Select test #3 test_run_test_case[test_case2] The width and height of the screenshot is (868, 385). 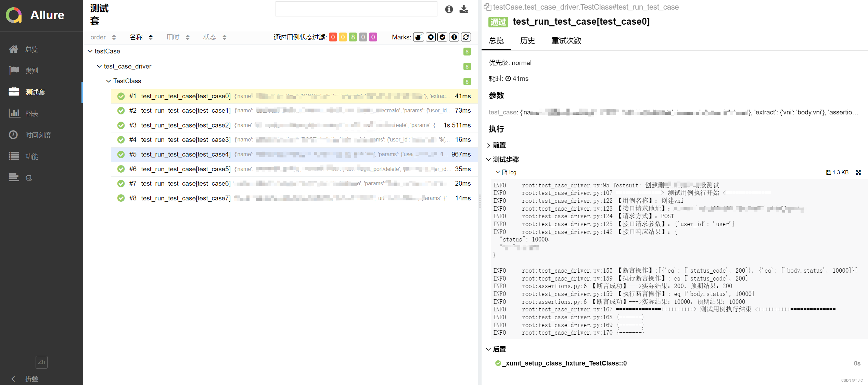tap(294, 125)
